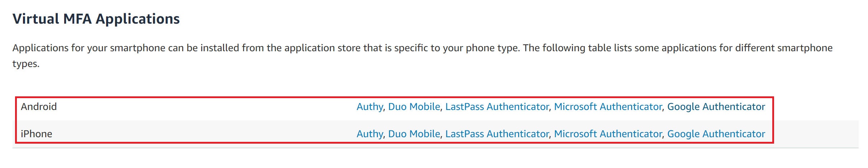Image resolution: width=868 pixels, height=168 pixels.
Task: Click the Virtual MFA Applications heading
Action: (96, 19)
